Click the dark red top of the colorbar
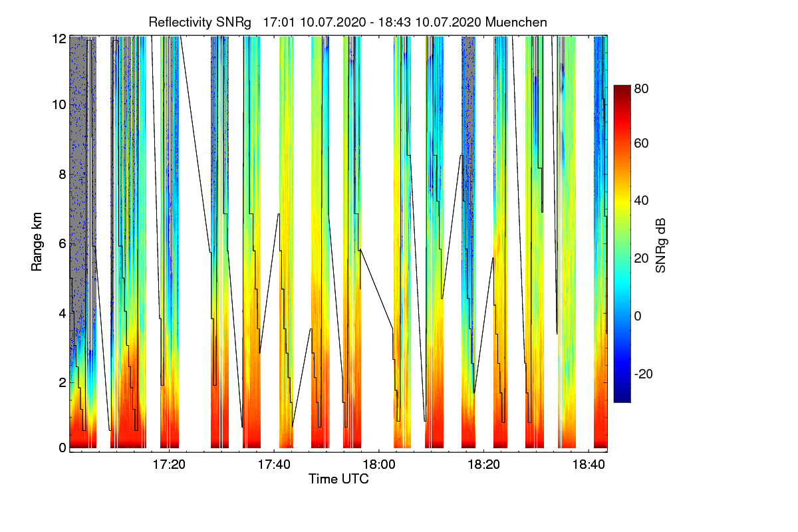Viewport: 798px width, 532px height. click(x=622, y=90)
